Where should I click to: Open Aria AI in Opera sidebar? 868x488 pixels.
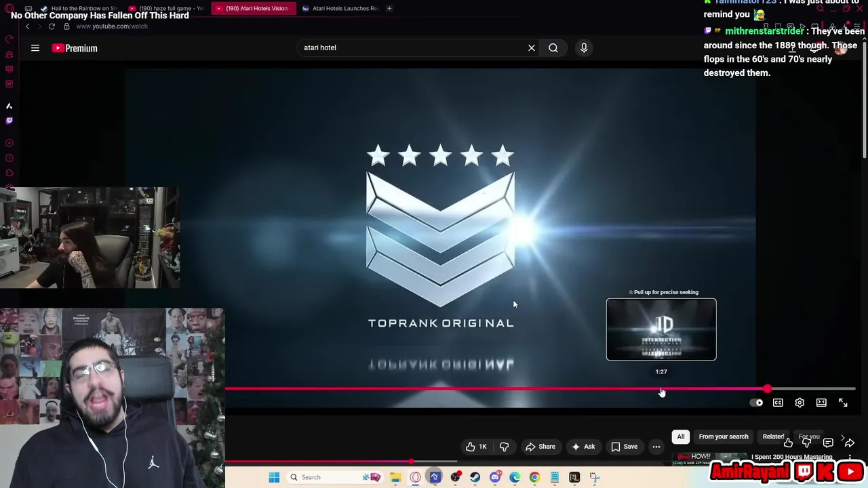[9, 106]
